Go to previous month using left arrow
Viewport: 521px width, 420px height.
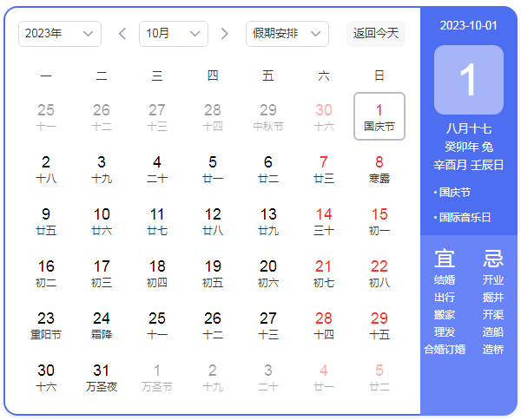click(x=122, y=34)
